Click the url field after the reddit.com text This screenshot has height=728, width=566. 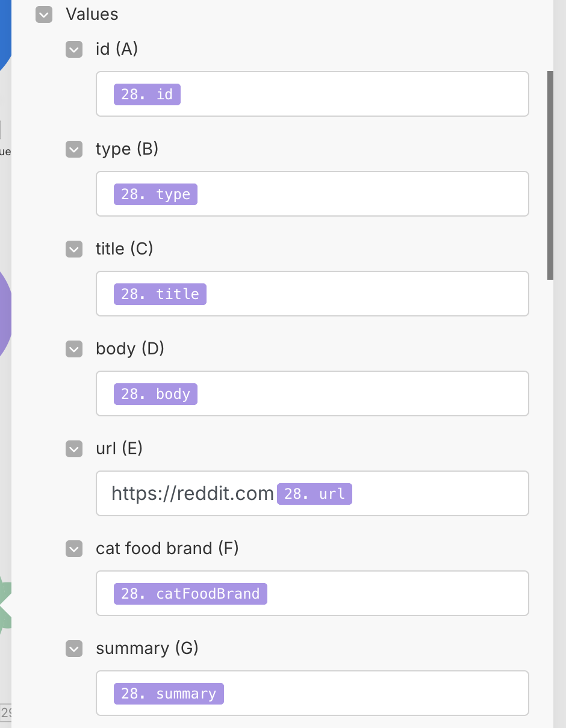(x=421, y=493)
